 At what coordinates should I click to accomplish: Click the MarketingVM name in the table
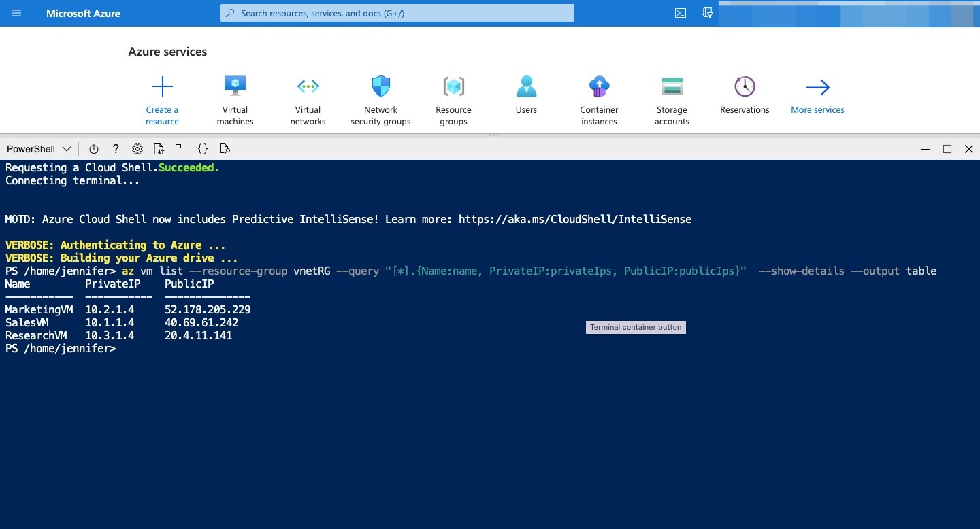(39, 309)
